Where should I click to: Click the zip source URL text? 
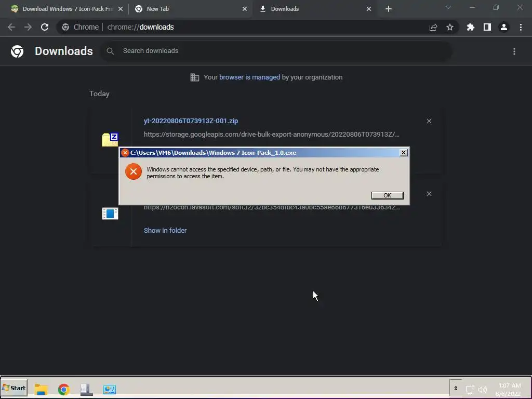271,135
